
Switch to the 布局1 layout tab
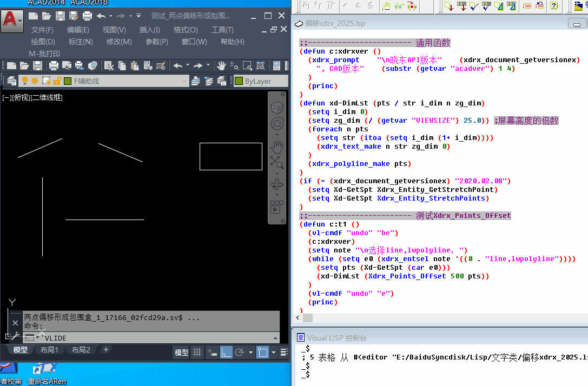(x=49, y=350)
